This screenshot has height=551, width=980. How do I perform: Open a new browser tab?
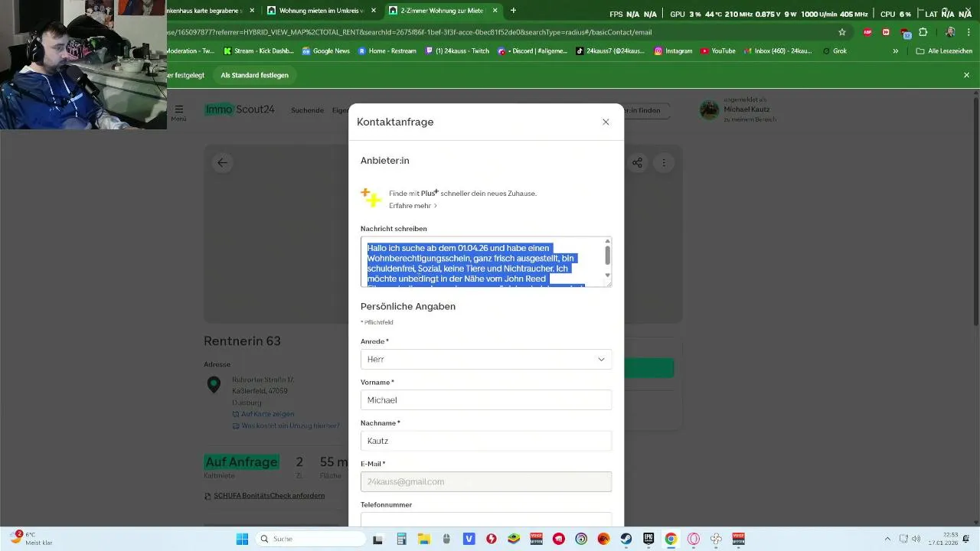(x=513, y=11)
